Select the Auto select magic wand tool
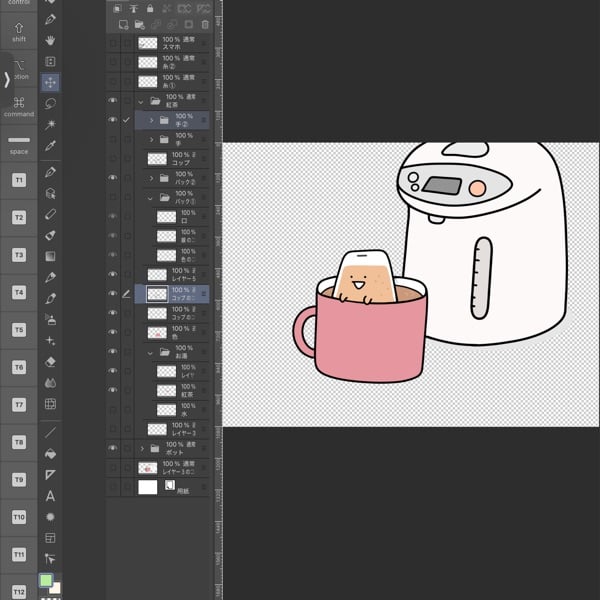Screen dimensions: 600x600 [x=51, y=124]
